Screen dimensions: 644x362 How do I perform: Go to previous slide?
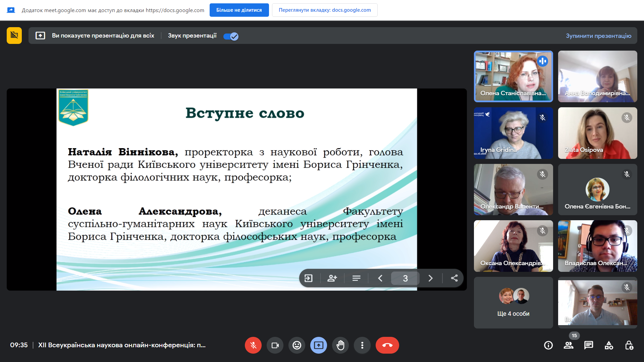pyautogui.click(x=380, y=278)
